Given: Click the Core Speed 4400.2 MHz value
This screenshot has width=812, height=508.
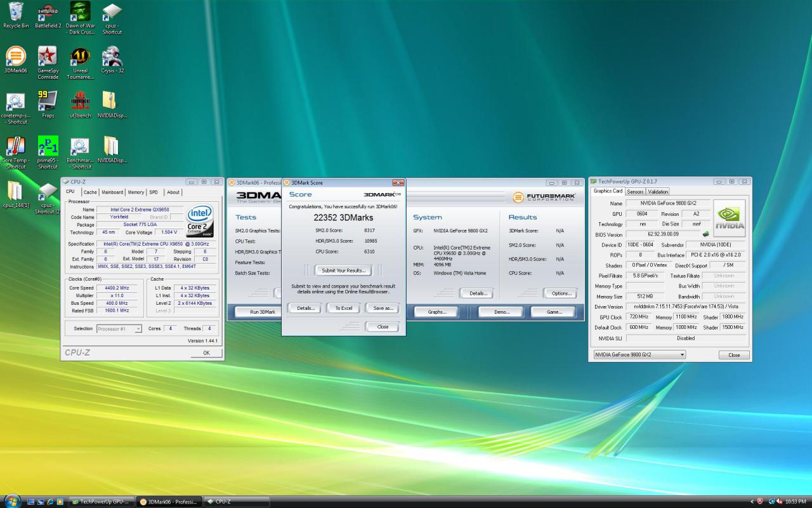Looking at the screenshot, I should point(117,288).
